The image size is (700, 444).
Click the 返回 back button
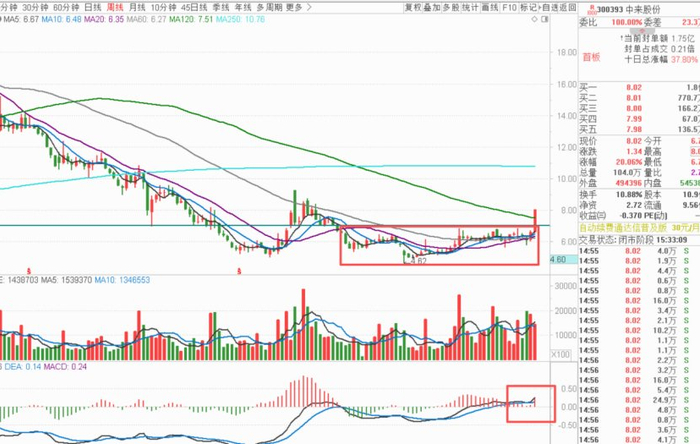click(568, 7)
